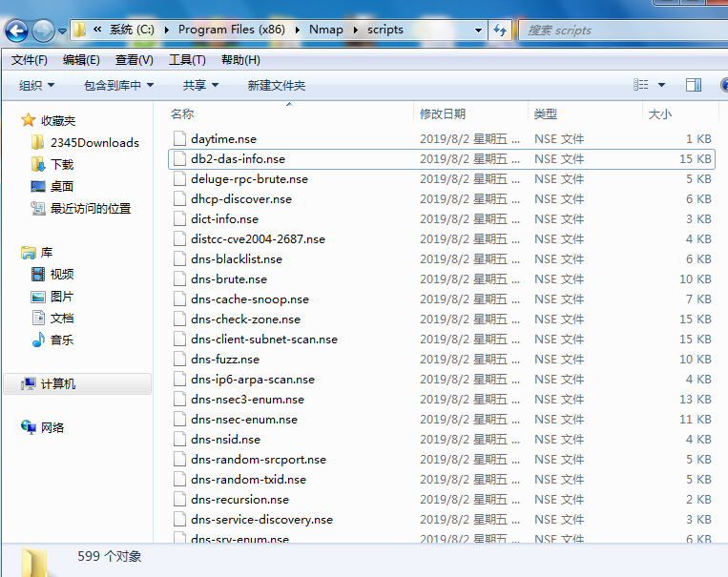
Task: Expand the arrow after Program Files (x86)
Action: tap(298, 30)
